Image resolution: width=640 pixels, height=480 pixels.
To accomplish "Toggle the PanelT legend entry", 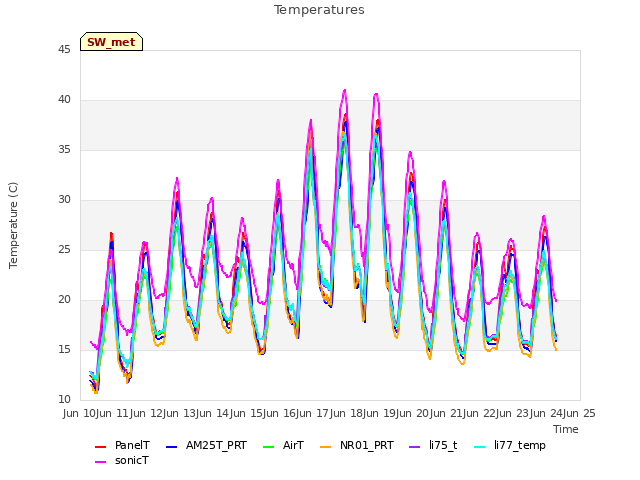I will 122,445.
